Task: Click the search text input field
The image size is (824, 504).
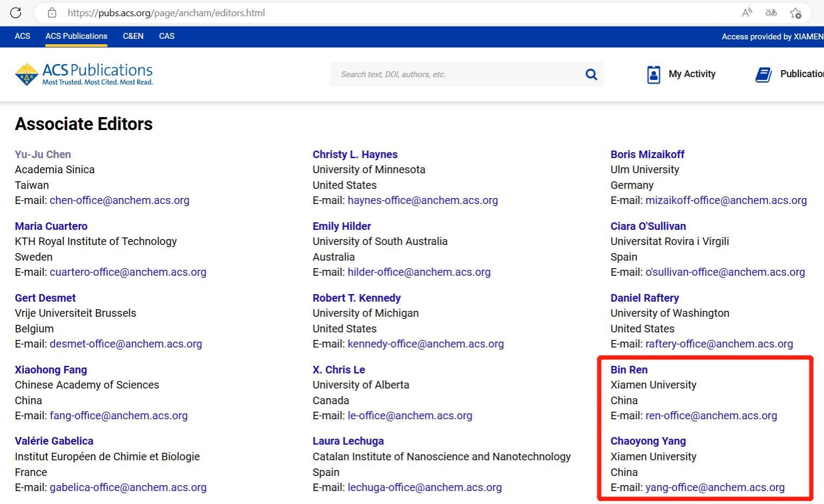Action: click(454, 74)
